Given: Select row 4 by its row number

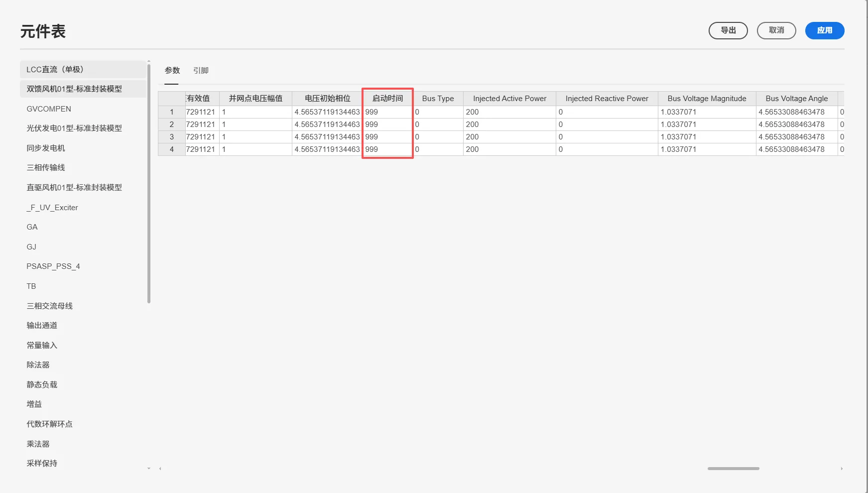Looking at the screenshot, I should click(172, 149).
